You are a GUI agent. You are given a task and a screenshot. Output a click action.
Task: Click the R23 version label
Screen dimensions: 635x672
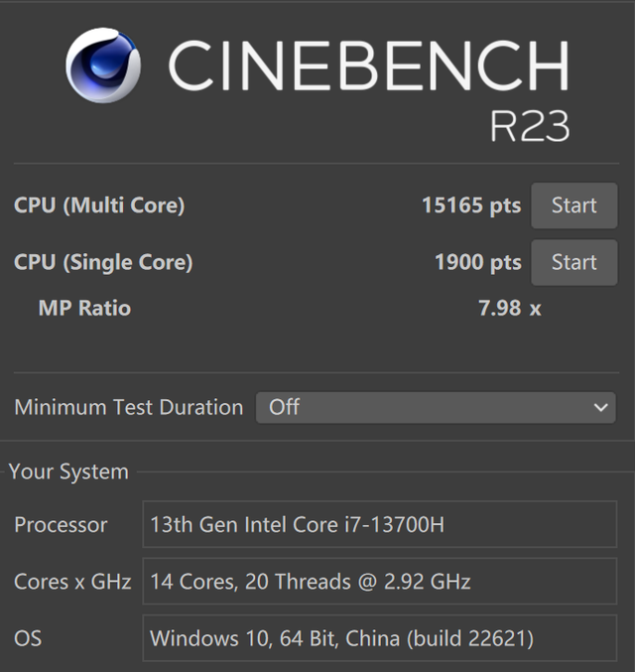point(529,126)
